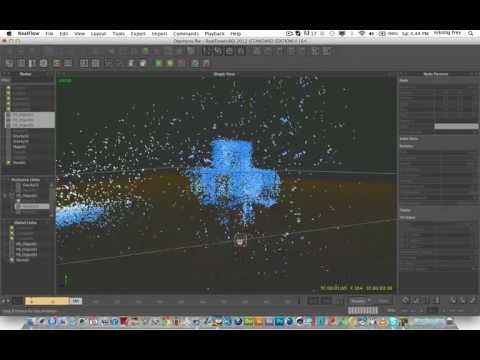Open Photoshop from the Dock
480x360 pixels.
[x=279, y=322]
